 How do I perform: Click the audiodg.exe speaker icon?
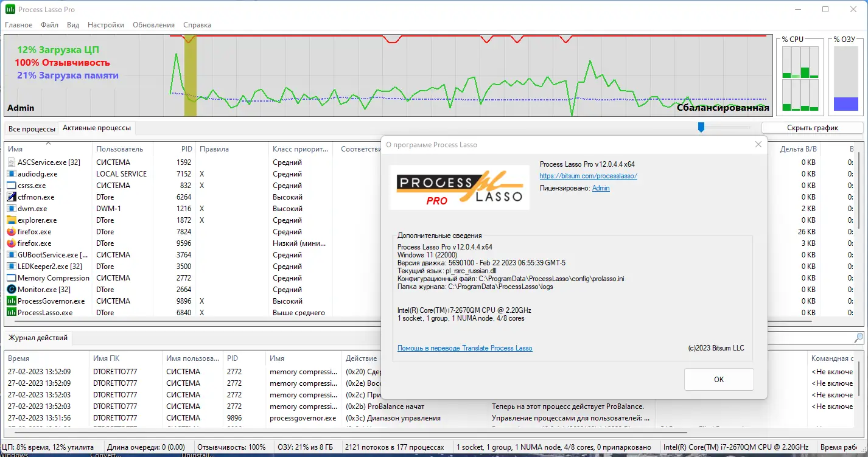[10, 173]
